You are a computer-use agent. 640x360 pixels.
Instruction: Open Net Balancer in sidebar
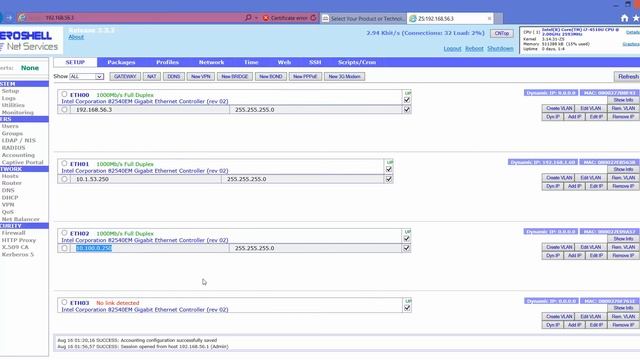pyautogui.click(x=21, y=219)
